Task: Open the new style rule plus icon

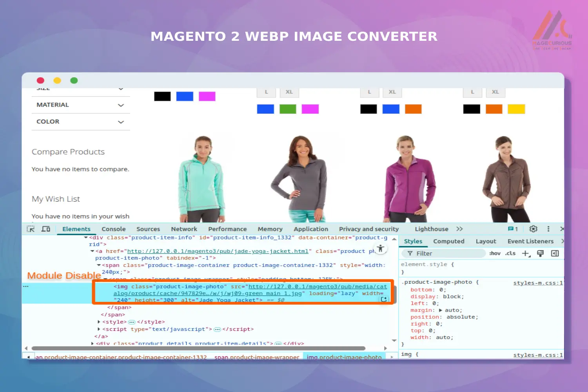Action: pyautogui.click(x=525, y=253)
